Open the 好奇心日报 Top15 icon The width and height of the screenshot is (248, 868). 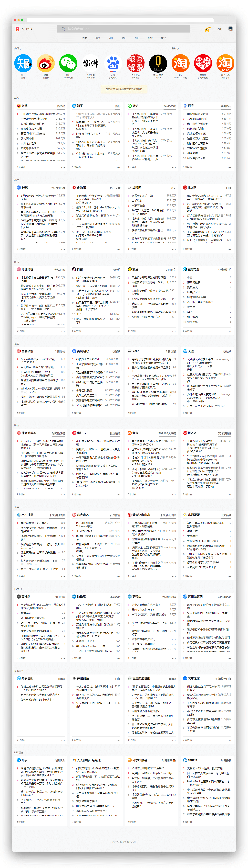click(158, 63)
